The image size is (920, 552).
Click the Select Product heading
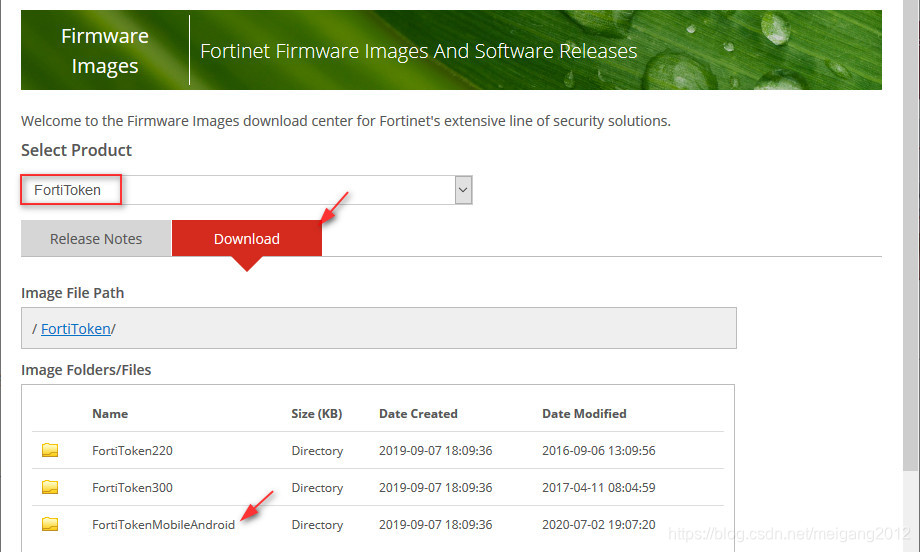(76, 150)
